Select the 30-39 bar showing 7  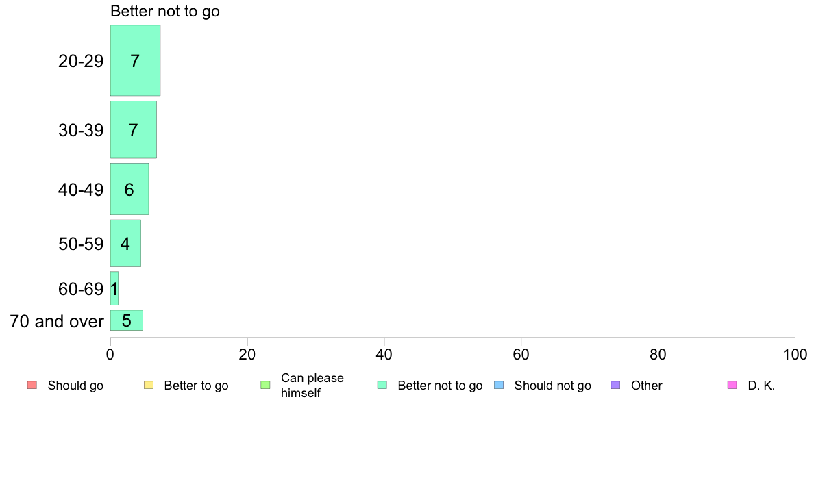[134, 129]
